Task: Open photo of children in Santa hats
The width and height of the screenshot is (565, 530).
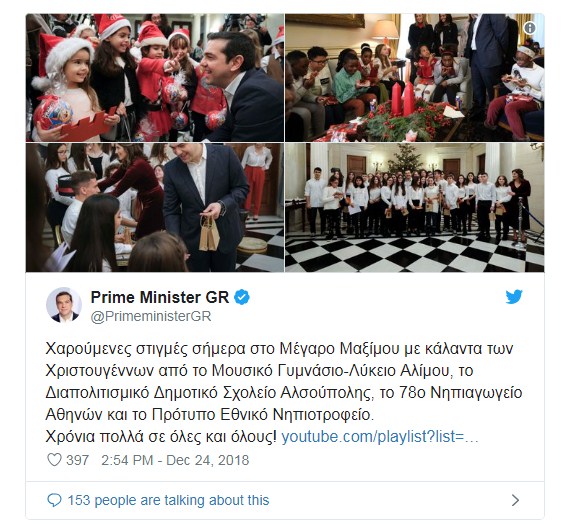Action: point(155,78)
